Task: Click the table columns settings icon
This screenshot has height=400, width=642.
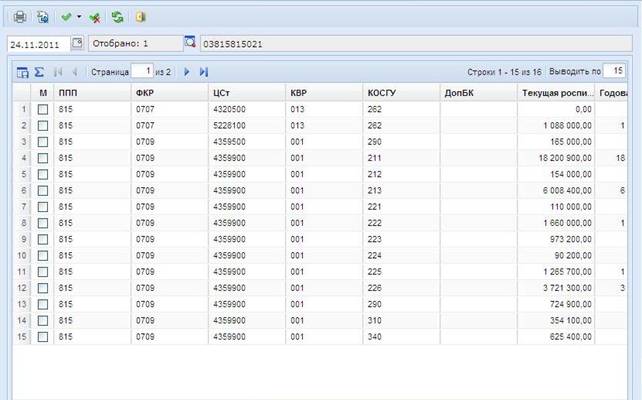Action: 23,72
